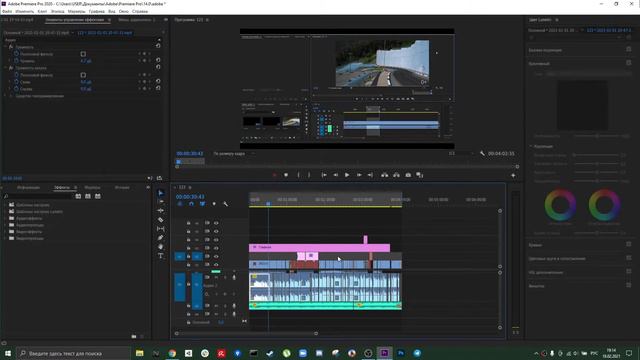Open program monitor settings wrench
This screenshot has width=640, height=360.
[482, 153]
